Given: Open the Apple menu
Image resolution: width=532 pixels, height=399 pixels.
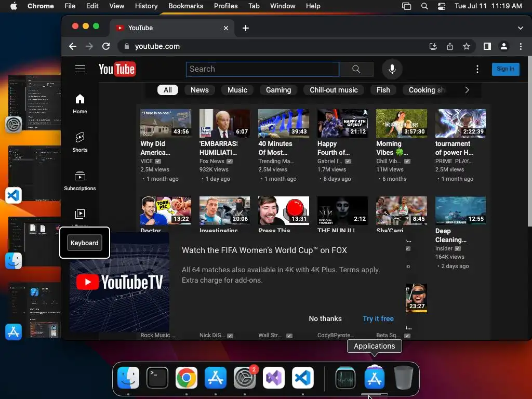Looking at the screenshot, I should pyautogui.click(x=14, y=6).
